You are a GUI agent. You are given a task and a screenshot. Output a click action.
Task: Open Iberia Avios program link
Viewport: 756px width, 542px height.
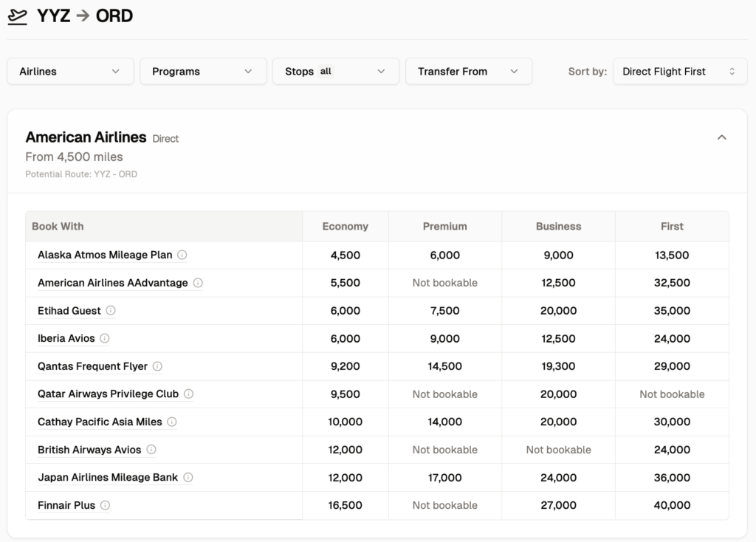pos(66,338)
